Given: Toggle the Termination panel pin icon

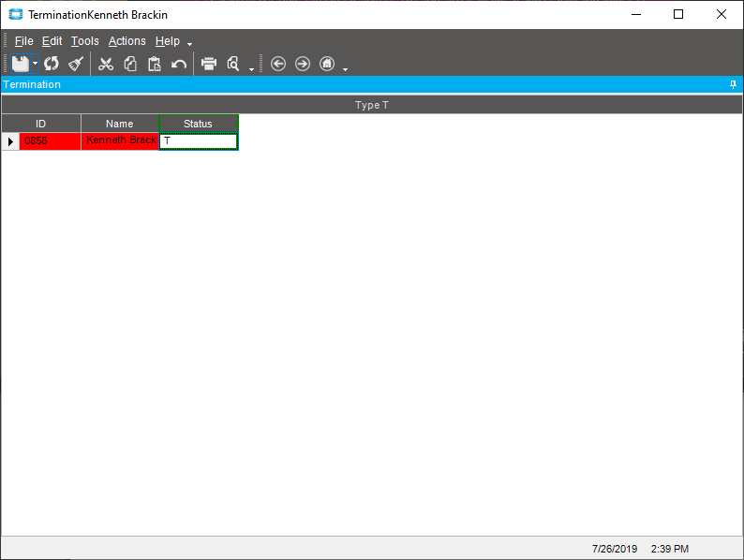Looking at the screenshot, I should click(733, 84).
